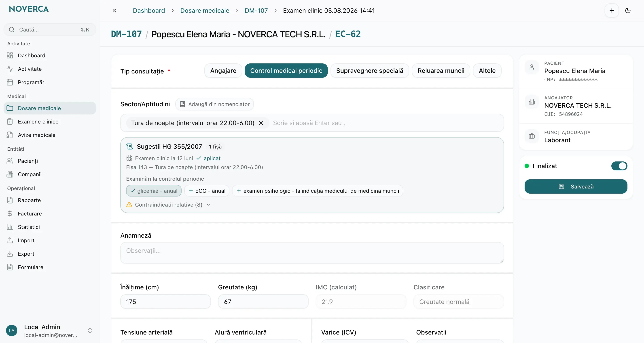
Task: Click the Import upload icon
Action: pyautogui.click(x=10, y=240)
